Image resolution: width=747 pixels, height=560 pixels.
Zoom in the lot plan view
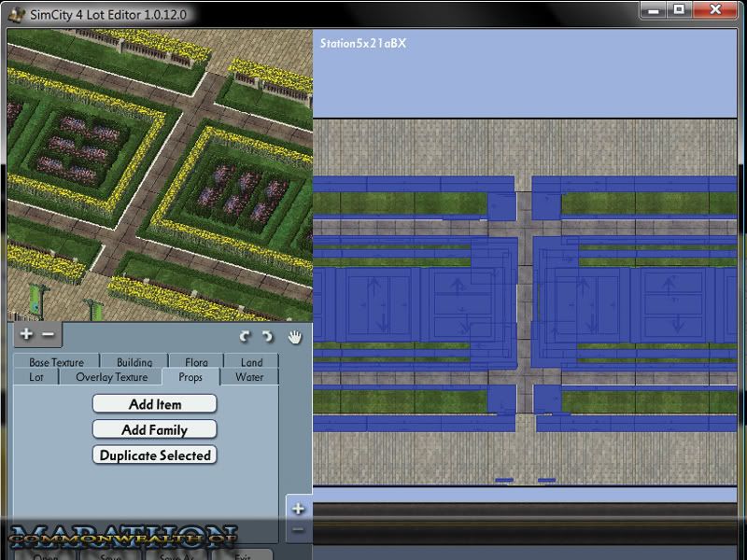[x=298, y=509]
